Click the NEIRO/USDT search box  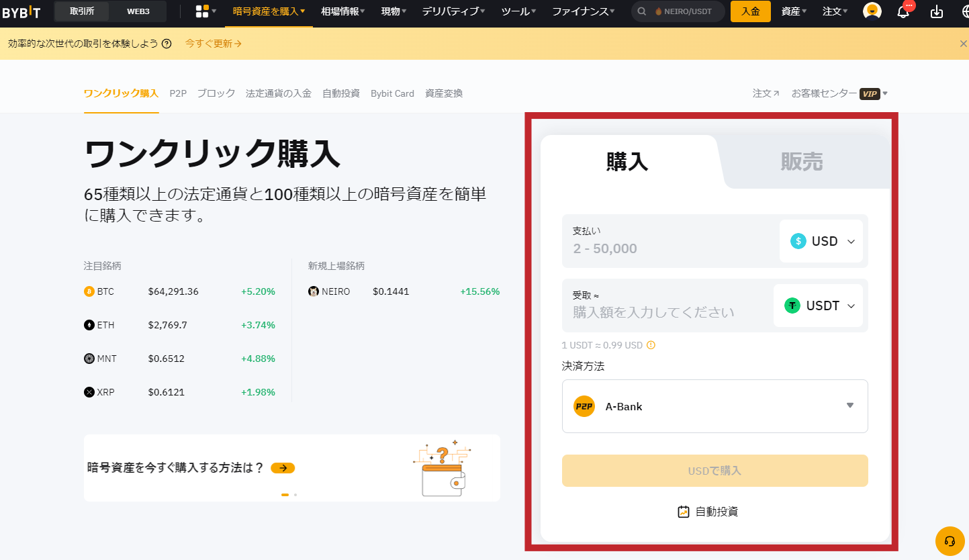click(678, 11)
